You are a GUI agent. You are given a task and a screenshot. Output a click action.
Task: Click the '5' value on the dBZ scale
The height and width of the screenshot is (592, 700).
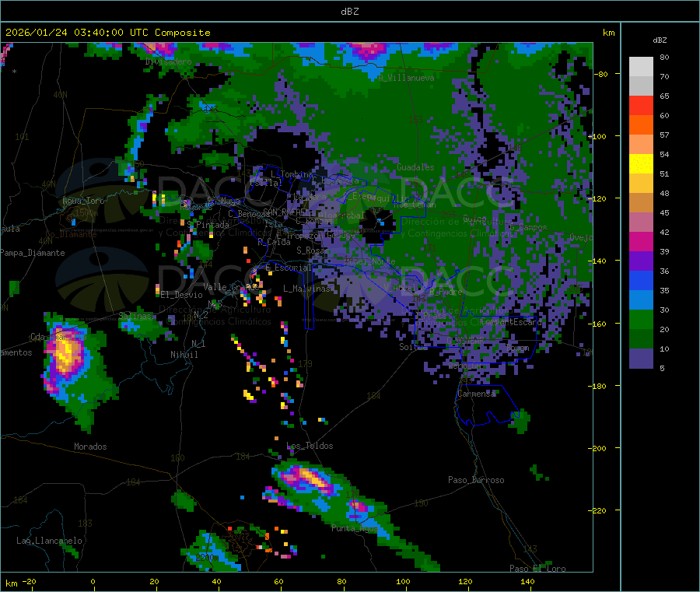tap(662, 368)
